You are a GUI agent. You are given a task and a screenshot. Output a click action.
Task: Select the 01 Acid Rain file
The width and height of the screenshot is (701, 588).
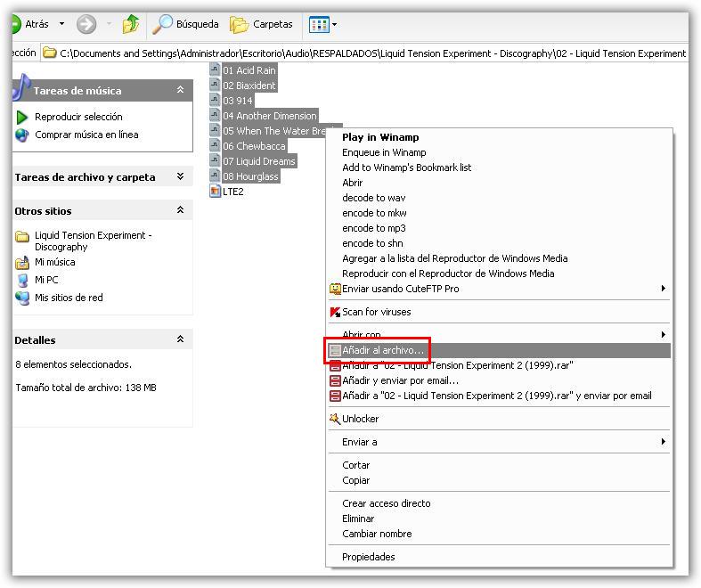pos(249,70)
